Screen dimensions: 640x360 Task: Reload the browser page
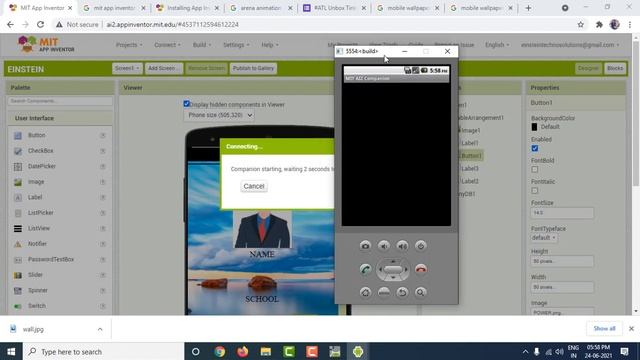click(40, 24)
